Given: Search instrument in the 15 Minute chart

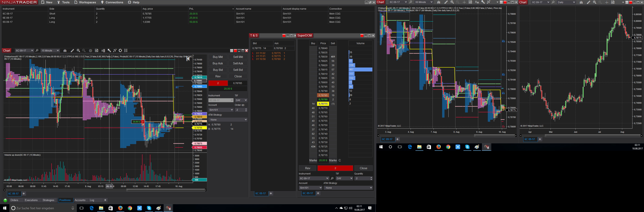Looking at the screenshot, I should tap(37, 51).
